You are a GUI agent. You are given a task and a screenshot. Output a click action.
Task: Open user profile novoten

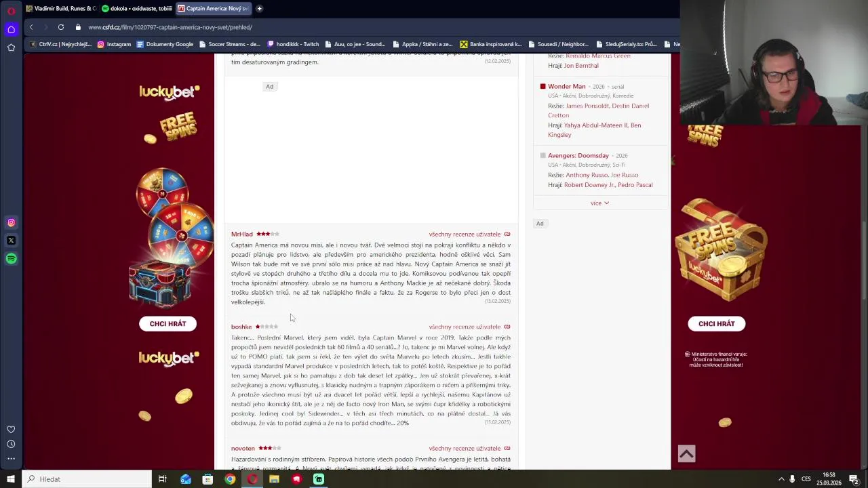point(243,449)
